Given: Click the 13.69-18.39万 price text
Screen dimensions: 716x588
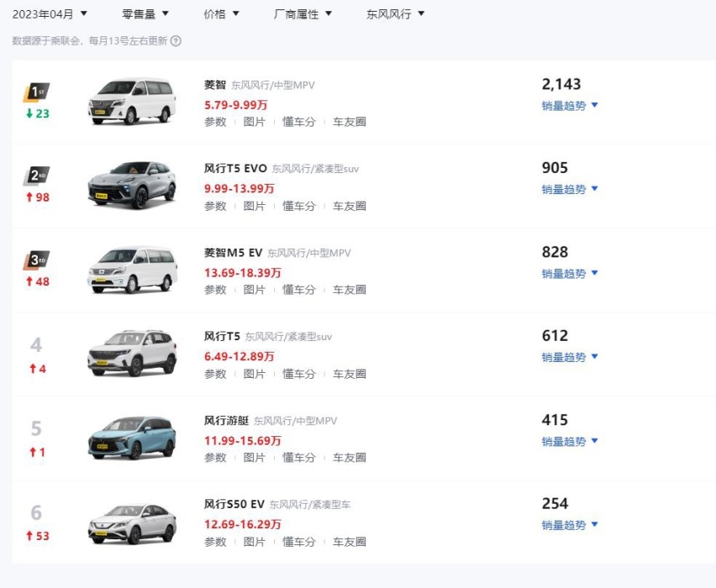Looking at the screenshot, I should pyautogui.click(x=243, y=273).
